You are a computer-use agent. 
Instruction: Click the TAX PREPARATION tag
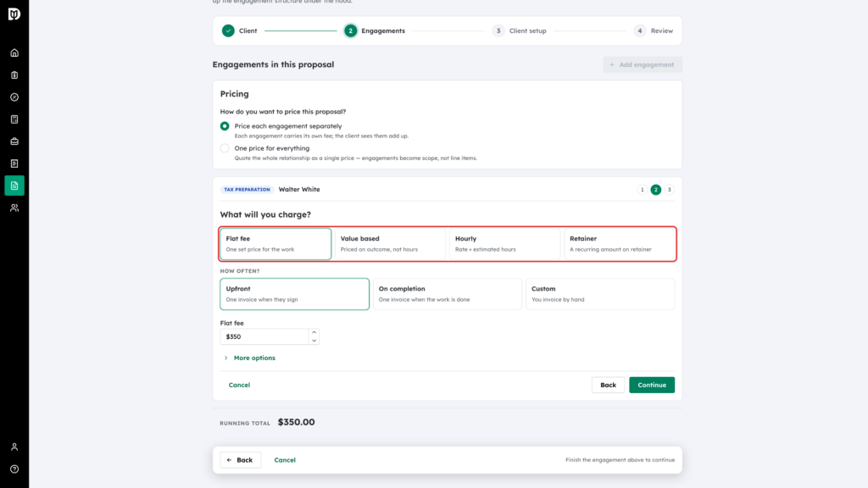pos(247,190)
